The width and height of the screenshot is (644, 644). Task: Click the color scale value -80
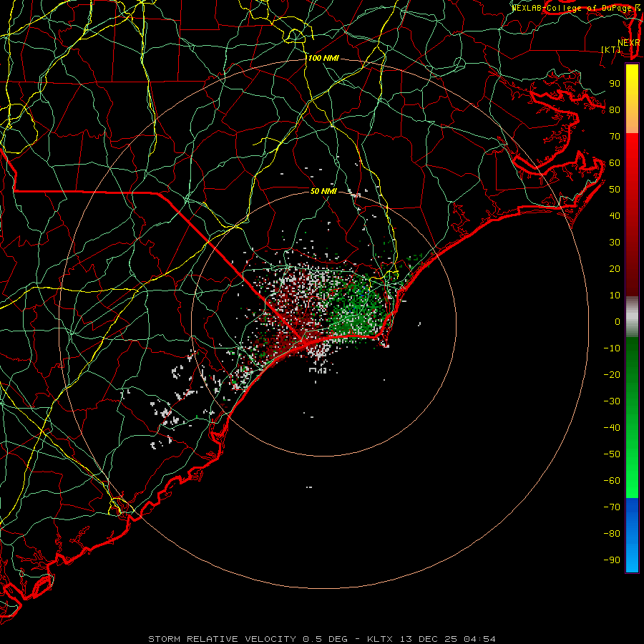point(612,534)
